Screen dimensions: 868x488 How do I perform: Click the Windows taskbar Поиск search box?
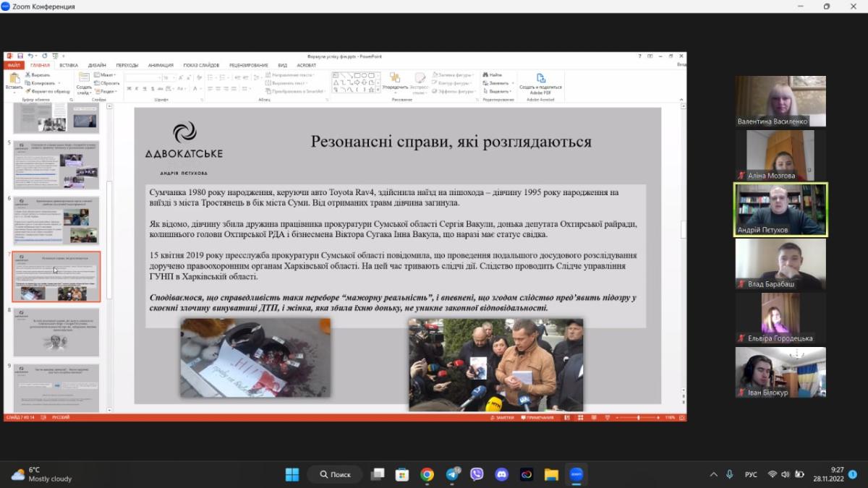(335, 474)
